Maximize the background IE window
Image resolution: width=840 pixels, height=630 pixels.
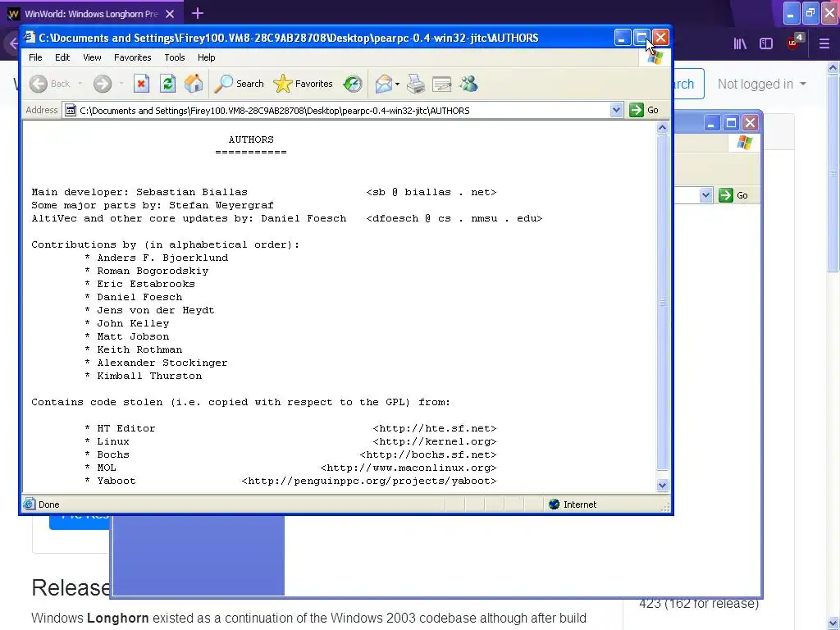point(731,123)
